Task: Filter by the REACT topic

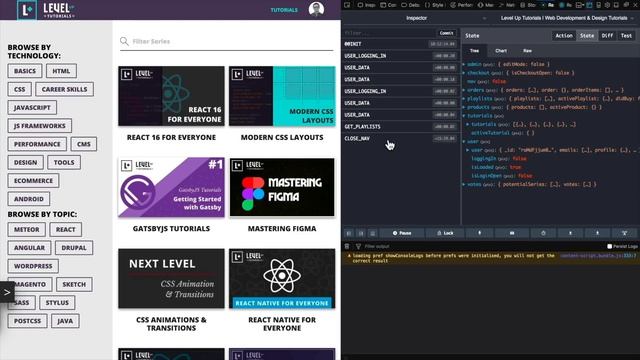Action: (x=65, y=229)
